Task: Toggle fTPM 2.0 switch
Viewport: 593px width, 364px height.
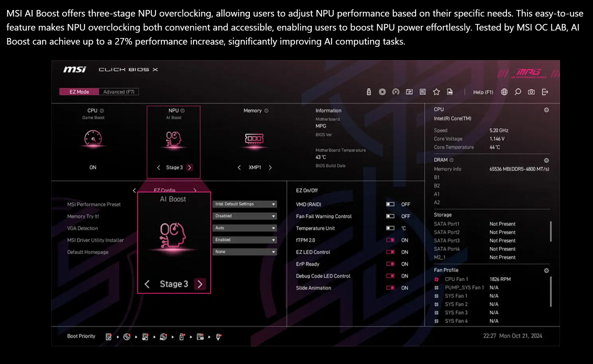Action: (x=390, y=240)
